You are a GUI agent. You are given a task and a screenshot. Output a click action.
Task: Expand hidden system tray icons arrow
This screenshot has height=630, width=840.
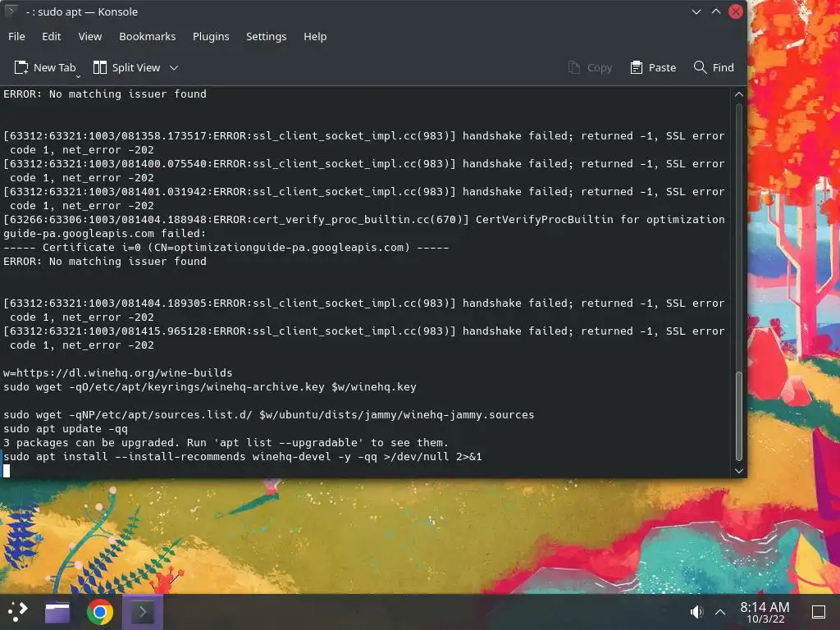720,612
